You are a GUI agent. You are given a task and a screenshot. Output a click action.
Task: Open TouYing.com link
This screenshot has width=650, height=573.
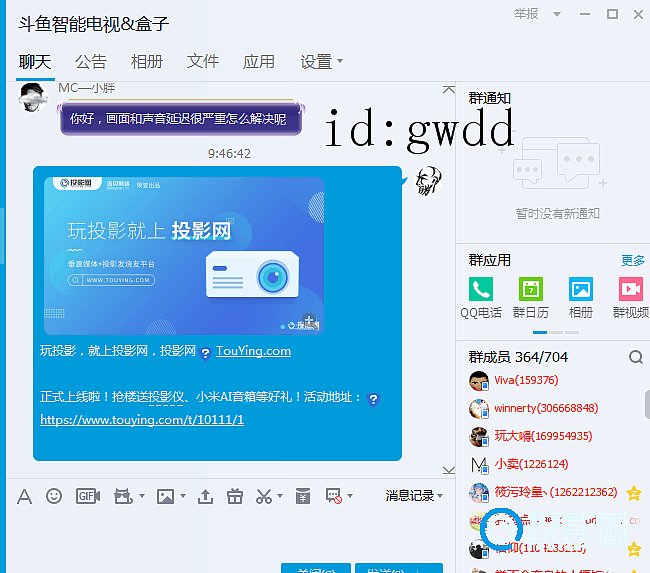pos(253,351)
